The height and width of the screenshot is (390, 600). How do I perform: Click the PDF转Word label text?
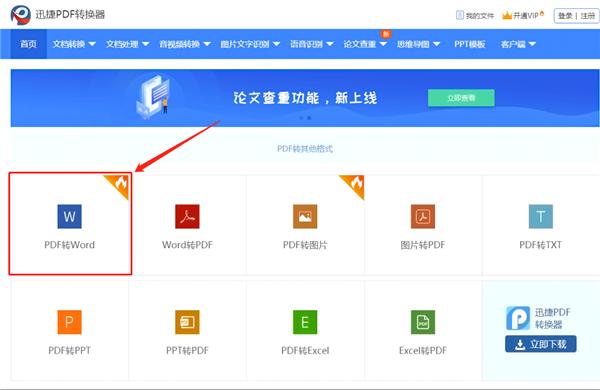69,245
